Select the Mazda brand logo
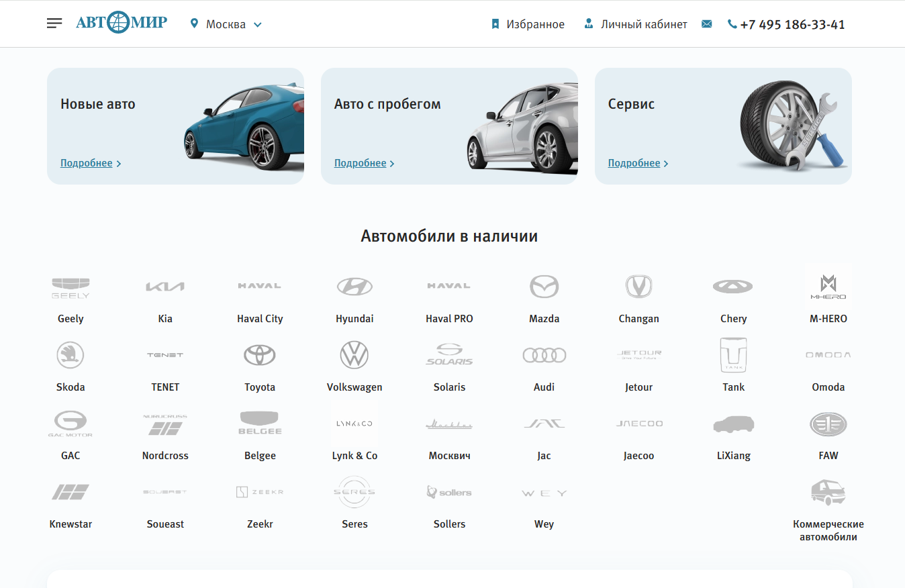Image resolution: width=905 pixels, height=588 pixels. click(x=544, y=287)
